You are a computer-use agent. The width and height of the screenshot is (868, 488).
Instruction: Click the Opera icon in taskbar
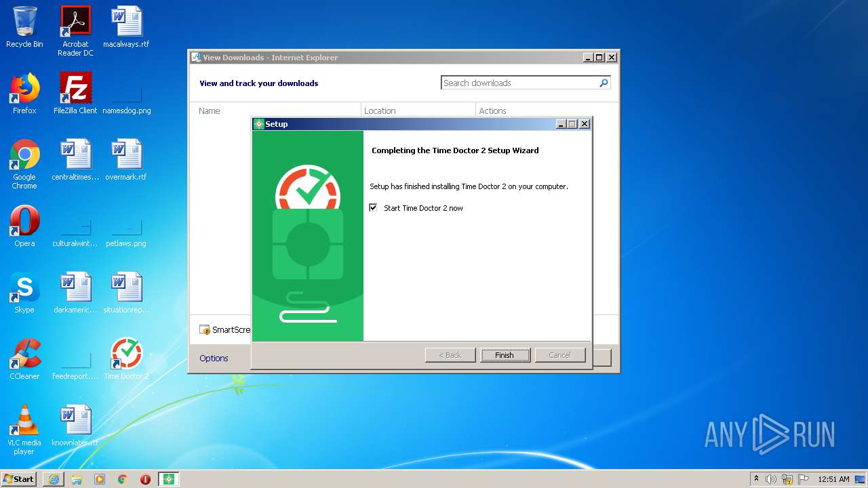[x=145, y=479]
